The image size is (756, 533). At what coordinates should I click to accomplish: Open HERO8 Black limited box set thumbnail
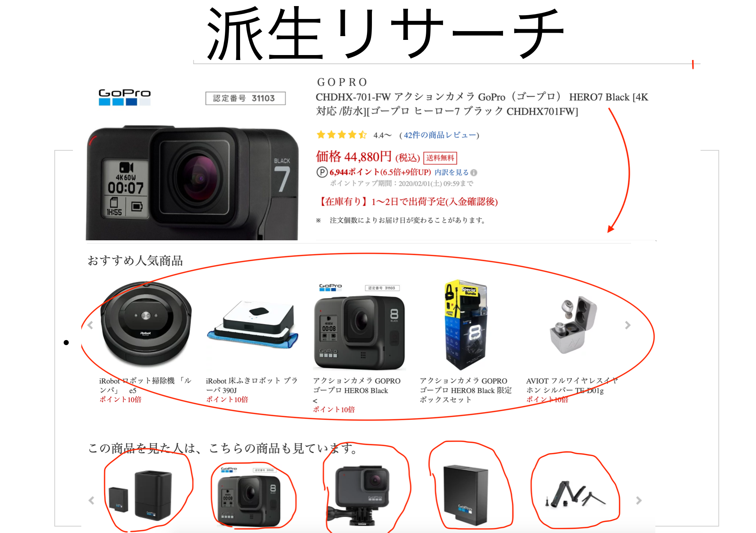[466, 325]
